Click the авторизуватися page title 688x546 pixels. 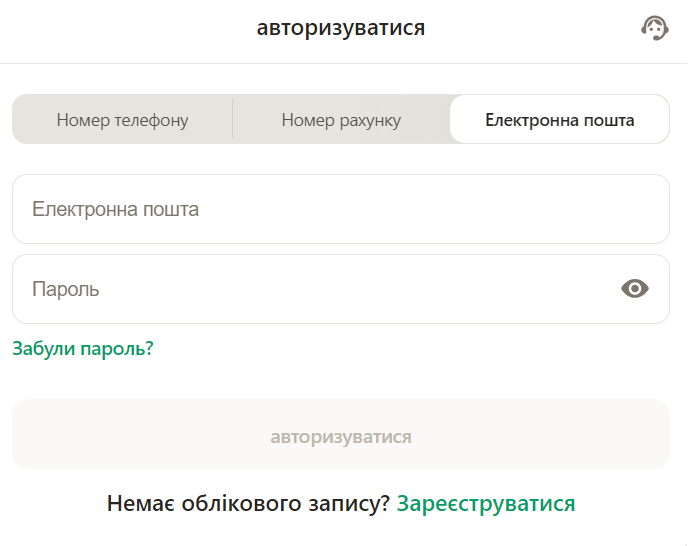pos(341,28)
